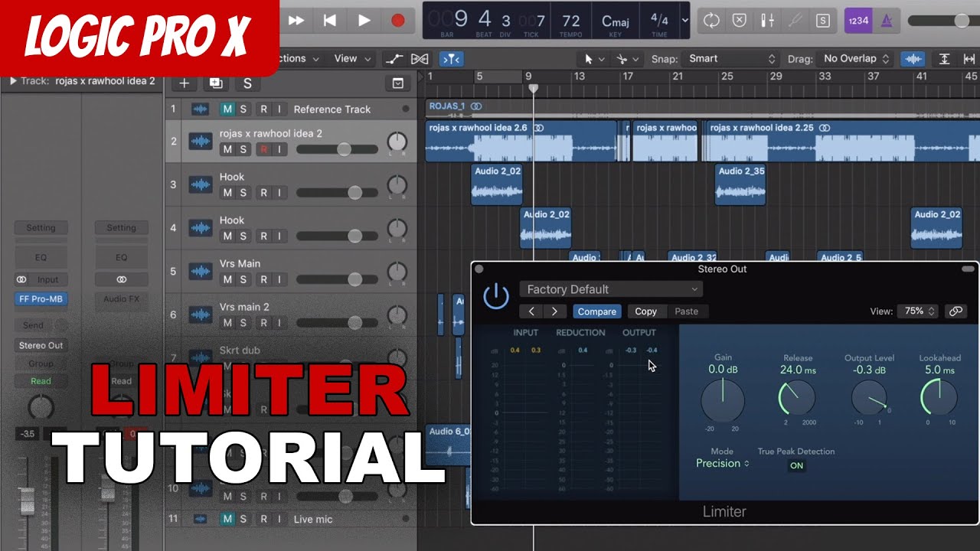This screenshot has height=551, width=980.
Task: Go to next preset in Limiter
Action: click(555, 311)
